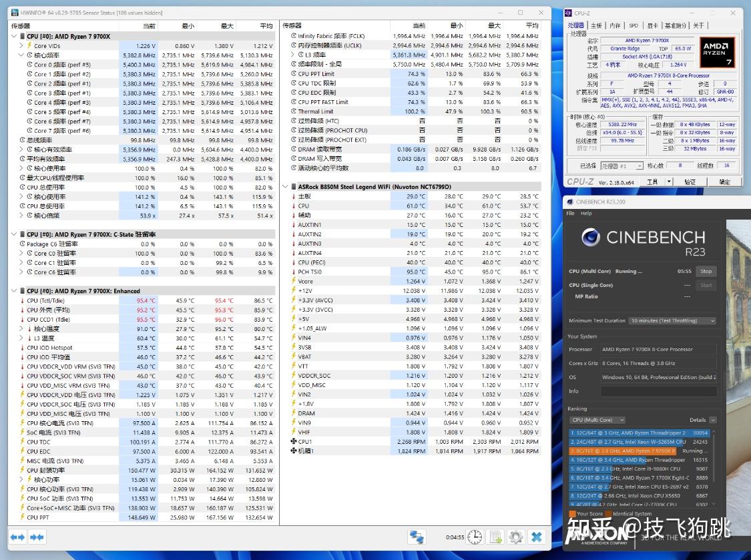Click the 确定 button in CPU-Z
Viewport: 751px width, 560px height.
tap(725, 182)
